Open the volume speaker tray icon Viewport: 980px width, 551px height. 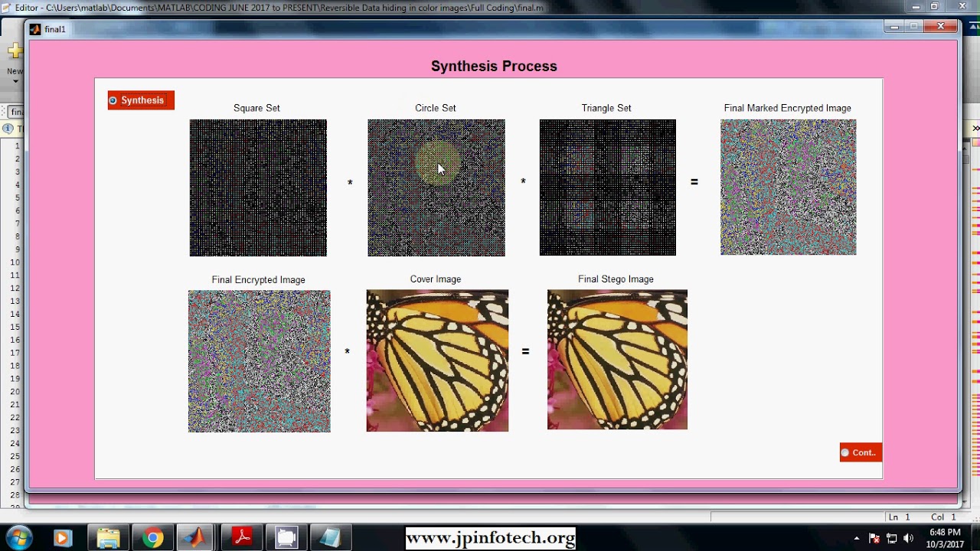909,539
